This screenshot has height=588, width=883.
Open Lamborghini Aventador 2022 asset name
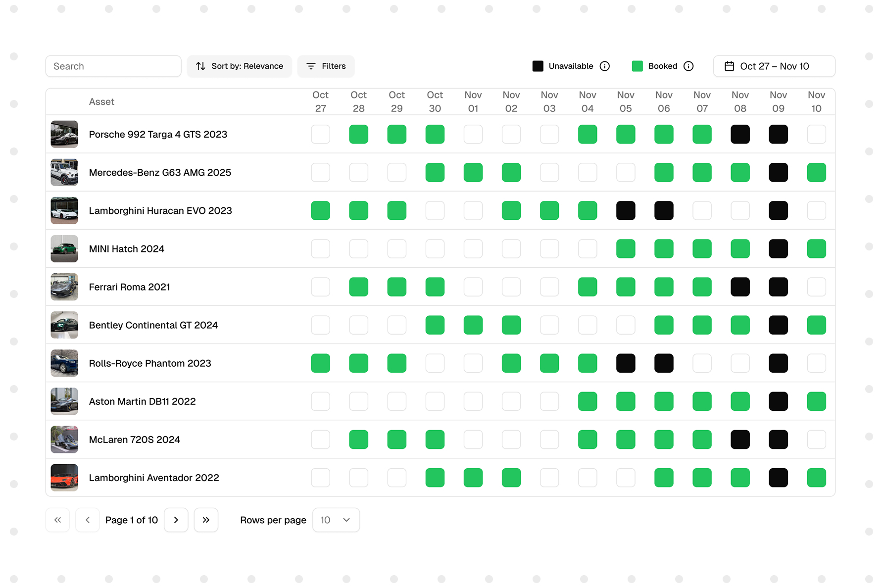154,477
